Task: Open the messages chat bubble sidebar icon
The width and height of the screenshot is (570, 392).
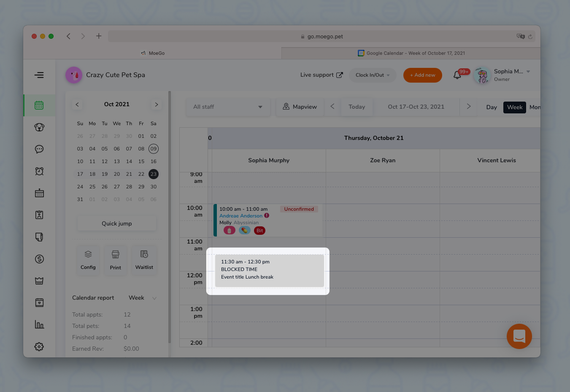Action: (39, 149)
